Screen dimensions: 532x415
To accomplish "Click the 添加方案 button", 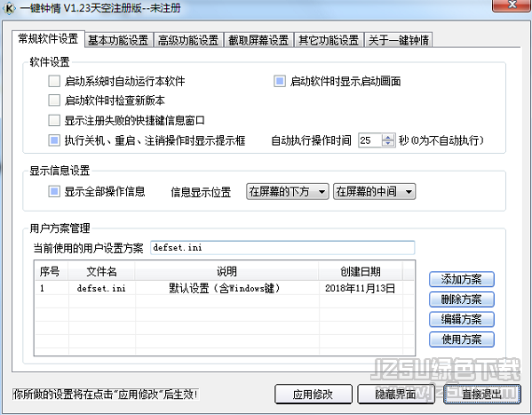I will 462,279.
